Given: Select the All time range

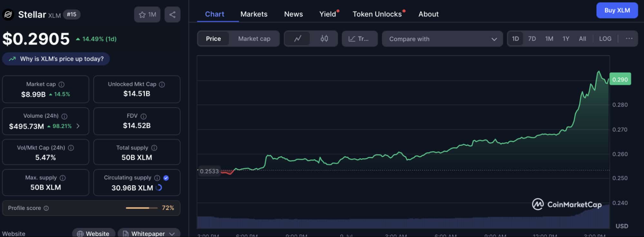Looking at the screenshot, I should click(x=582, y=39).
